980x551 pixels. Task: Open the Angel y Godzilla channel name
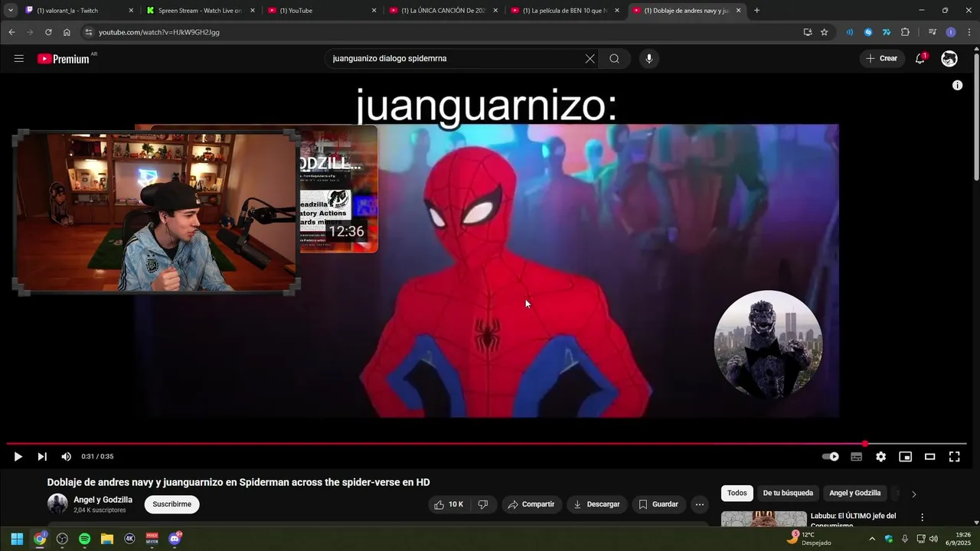(103, 500)
